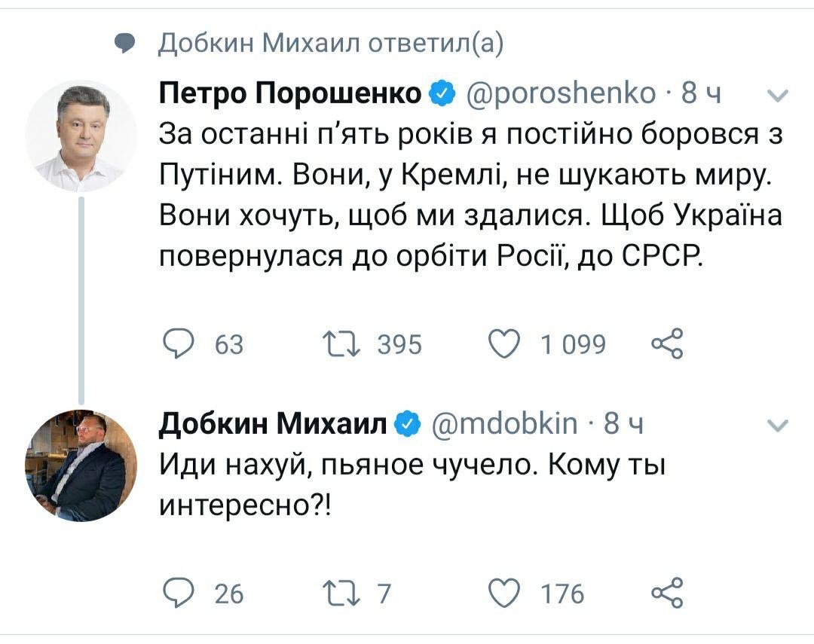This screenshot has height=644, width=814.
Task: Open Dobkin's profile avatar
Action: tap(81, 466)
